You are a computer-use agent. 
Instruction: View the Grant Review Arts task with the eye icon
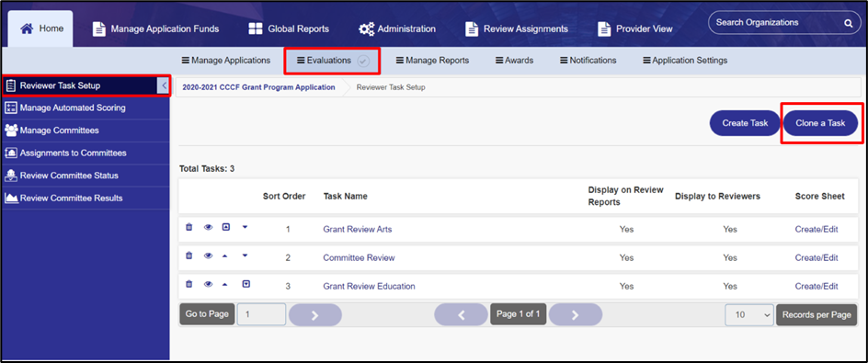click(208, 227)
